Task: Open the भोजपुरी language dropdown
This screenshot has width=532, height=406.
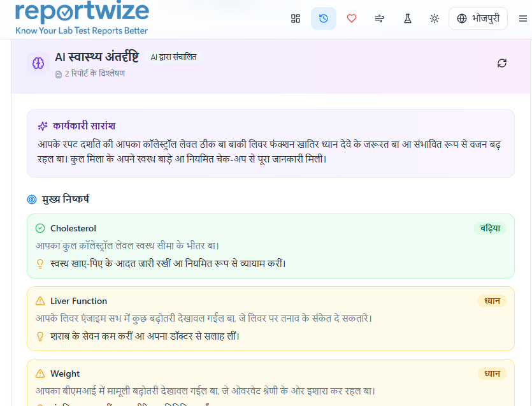Action: pos(478,18)
